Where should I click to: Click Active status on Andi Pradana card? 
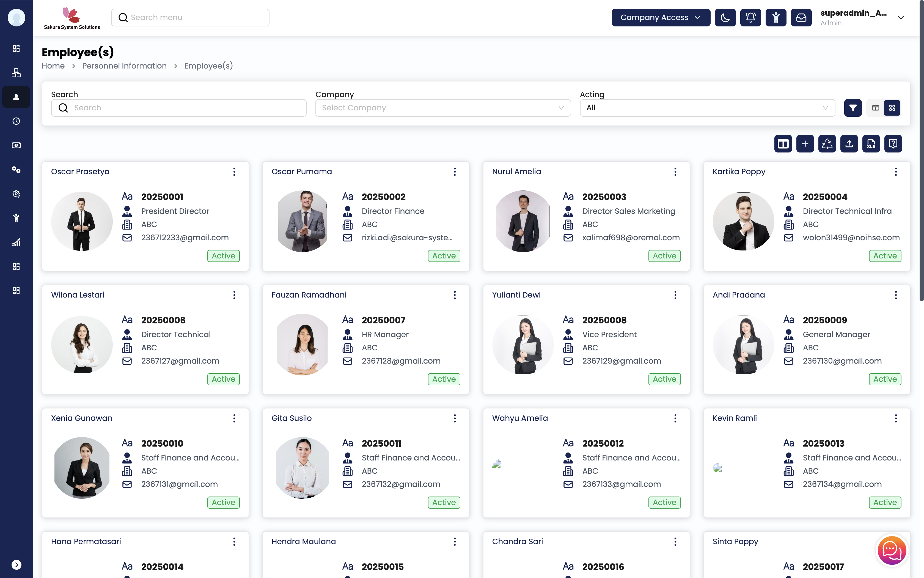click(x=885, y=379)
